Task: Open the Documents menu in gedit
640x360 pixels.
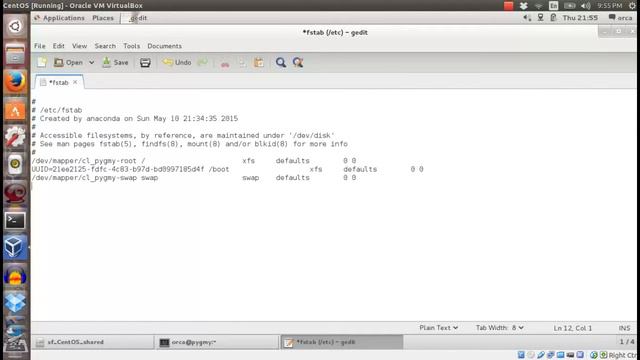Action: pos(164,46)
